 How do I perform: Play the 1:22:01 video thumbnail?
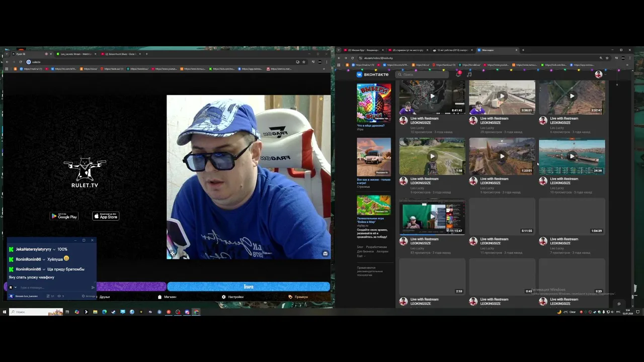pos(502,156)
